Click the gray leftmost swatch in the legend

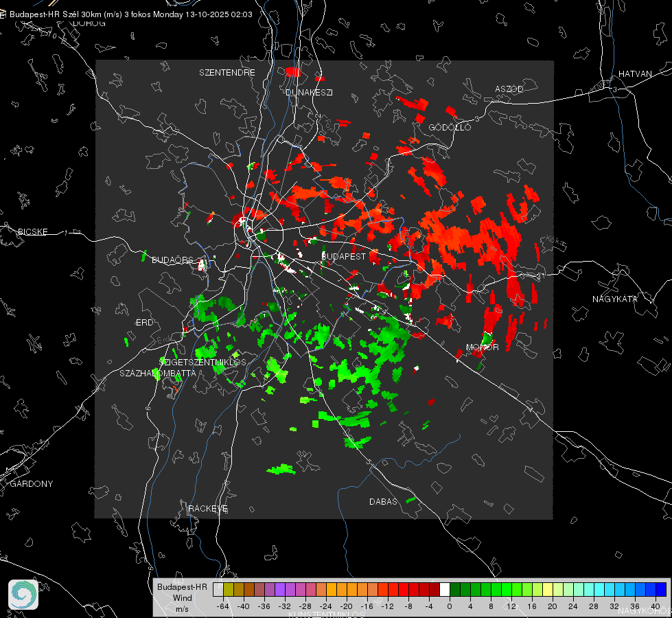218,590
